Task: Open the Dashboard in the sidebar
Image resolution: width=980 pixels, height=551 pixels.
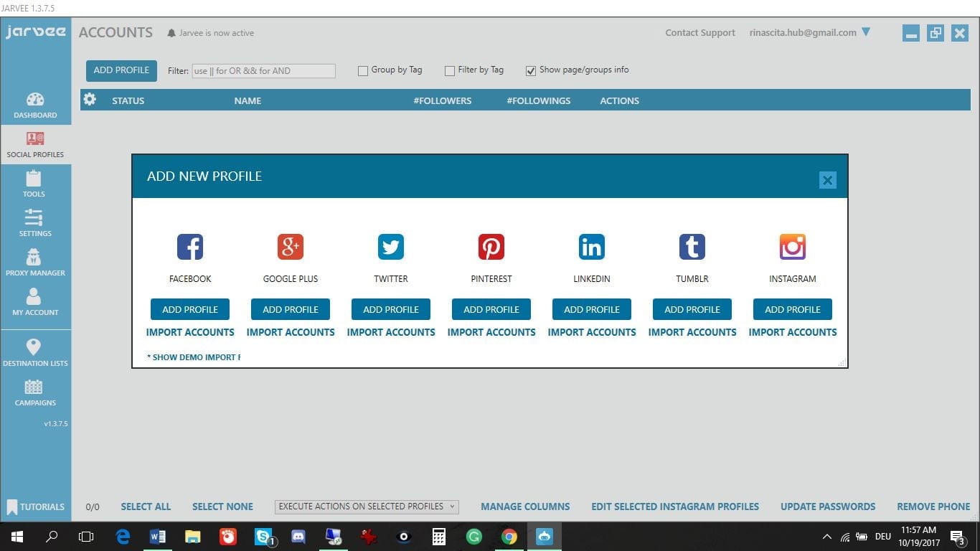Action: pyautogui.click(x=35, y=105)
